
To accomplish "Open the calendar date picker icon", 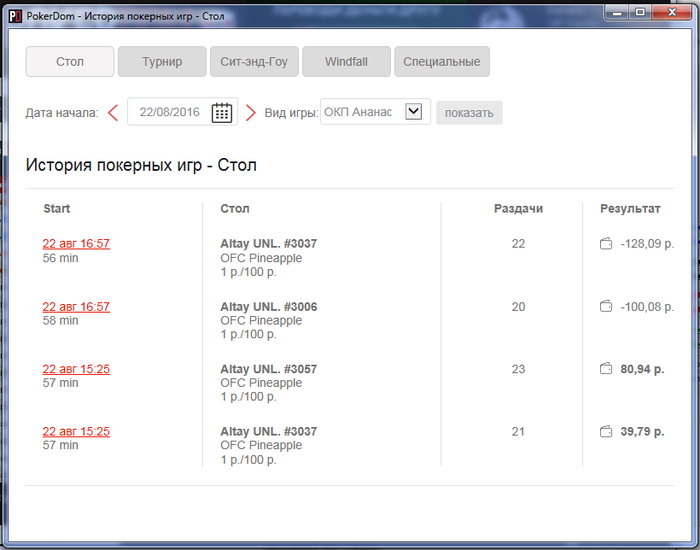I will (x=222, y=112).
